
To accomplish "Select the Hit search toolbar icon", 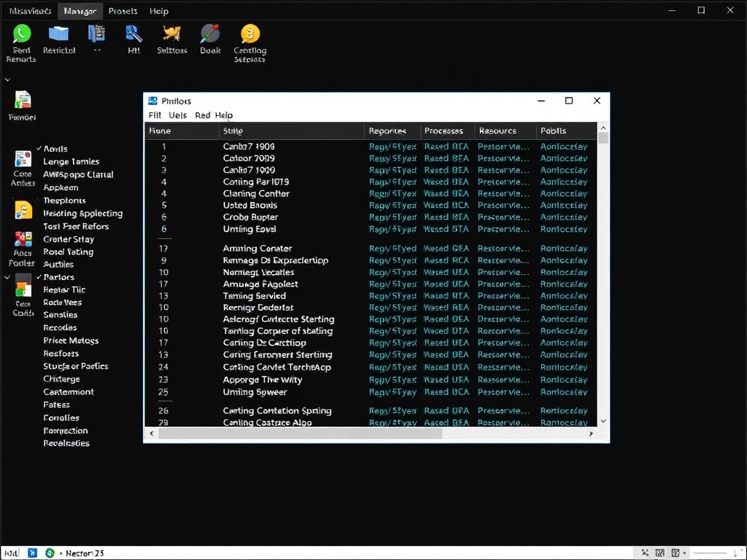I will click(133, 34).
